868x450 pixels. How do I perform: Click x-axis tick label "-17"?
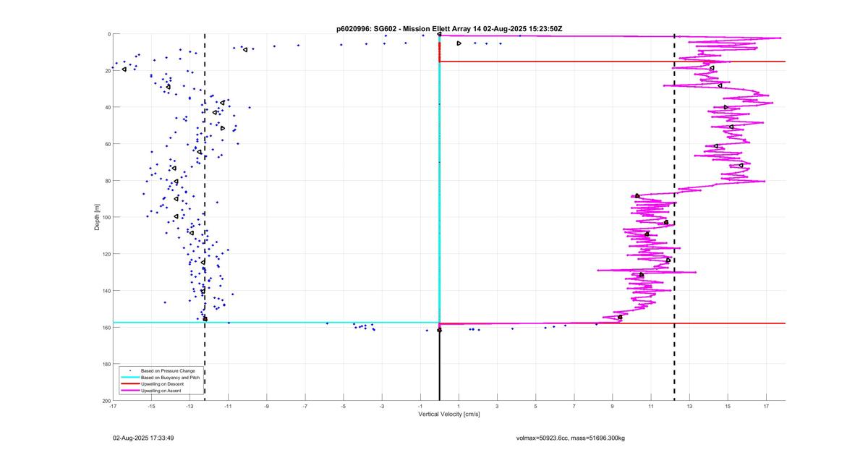[x=113, y=407]
